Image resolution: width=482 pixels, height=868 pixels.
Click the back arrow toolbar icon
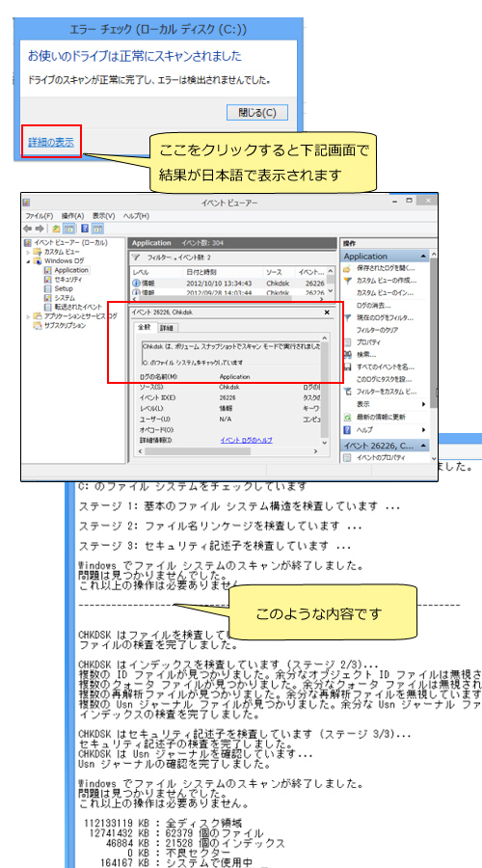(x=28, y=228)
